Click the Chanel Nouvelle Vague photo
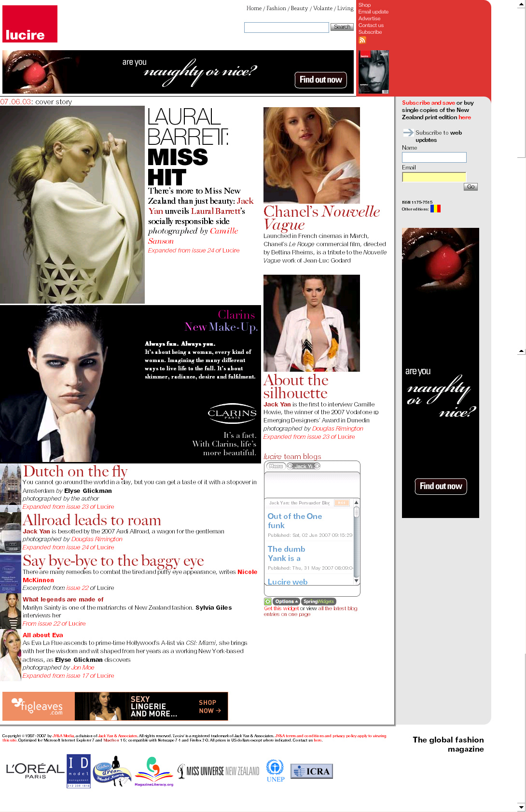 pos(312,155)
